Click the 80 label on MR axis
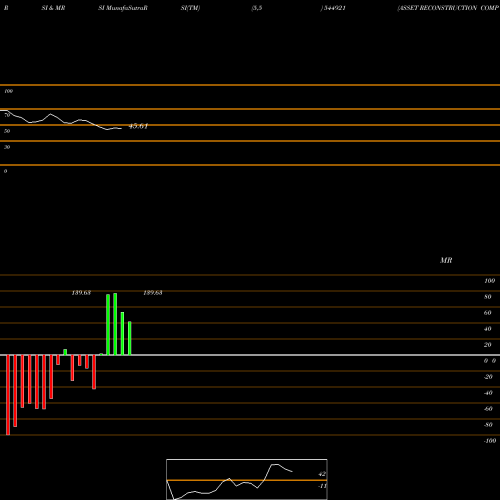The image size is (500, 500). pos(488,297)
